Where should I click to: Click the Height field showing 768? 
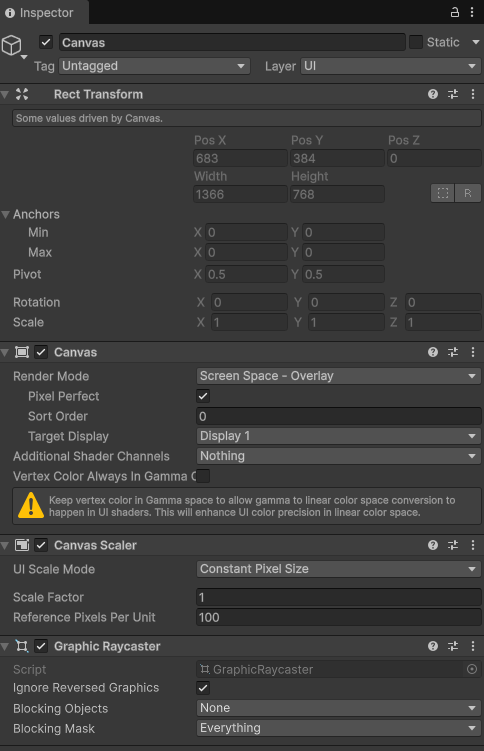337,194
